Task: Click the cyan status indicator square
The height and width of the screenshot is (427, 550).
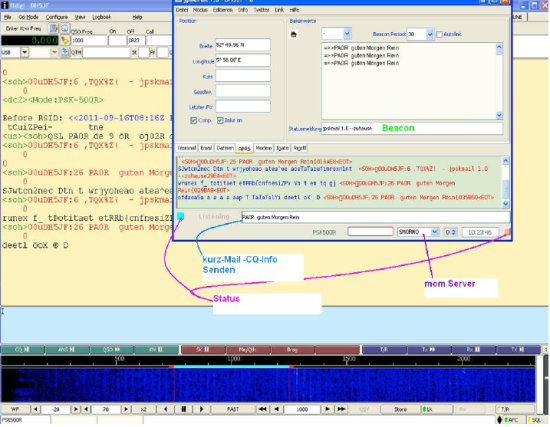Action: tap(180, 216)
